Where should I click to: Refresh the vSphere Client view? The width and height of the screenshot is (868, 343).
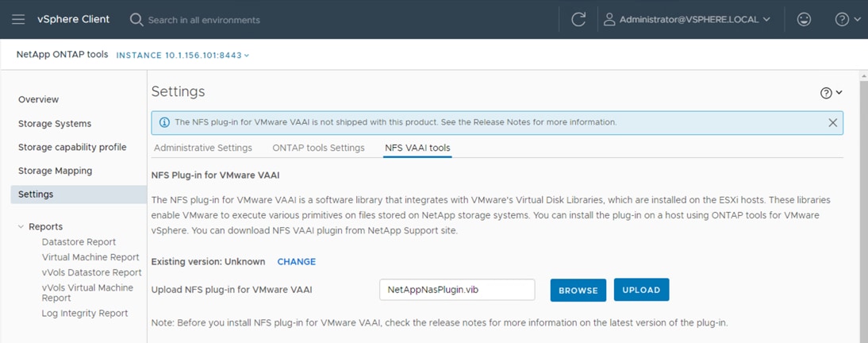(578, 19)
